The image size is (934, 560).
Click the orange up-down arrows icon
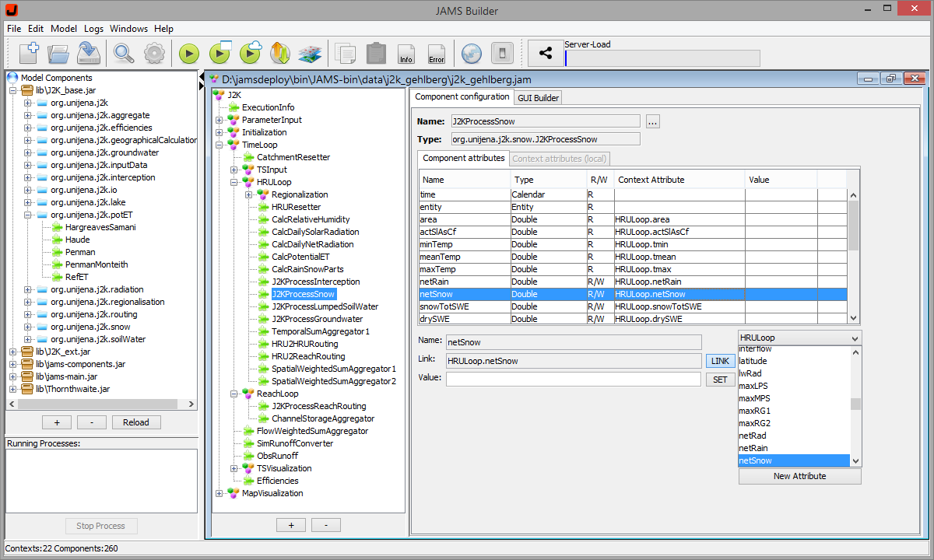click(x=280, y=53)
